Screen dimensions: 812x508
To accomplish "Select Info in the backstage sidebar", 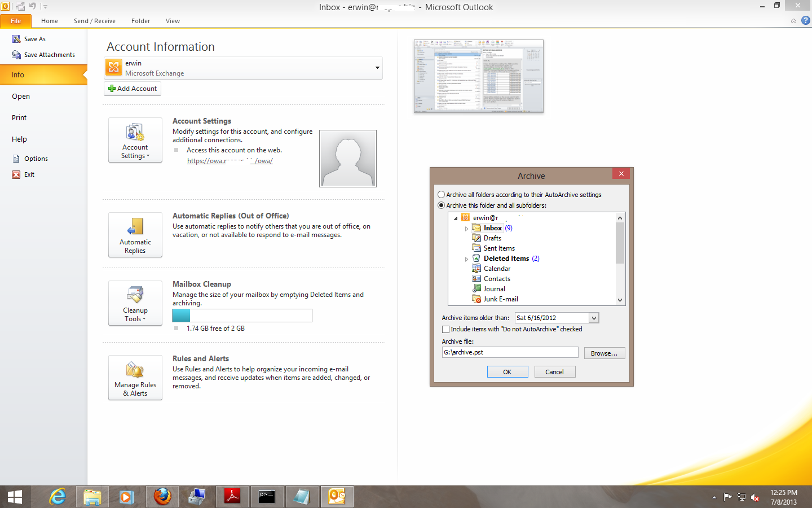I will 43,75.
